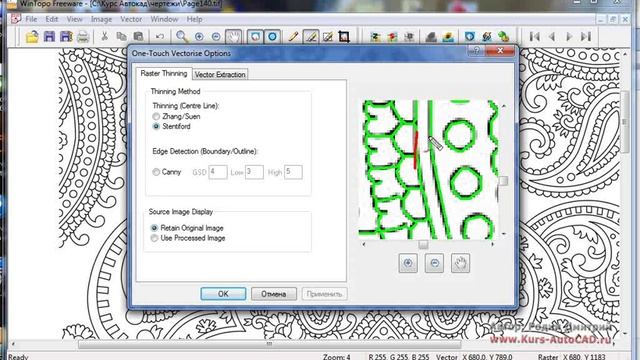Click the vectorised preview image
The height and width of the screenshot is (360, 640).
(x=428, y=170)
